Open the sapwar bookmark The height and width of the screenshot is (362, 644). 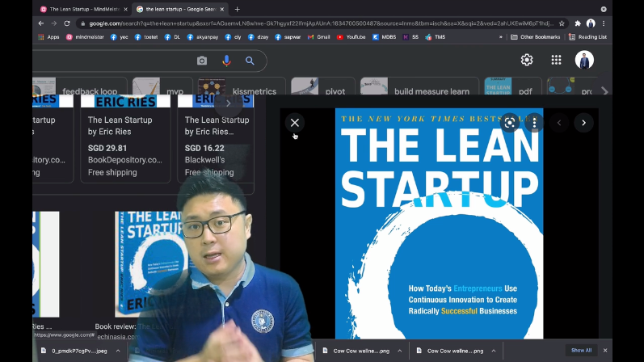[x=288, y=37]
